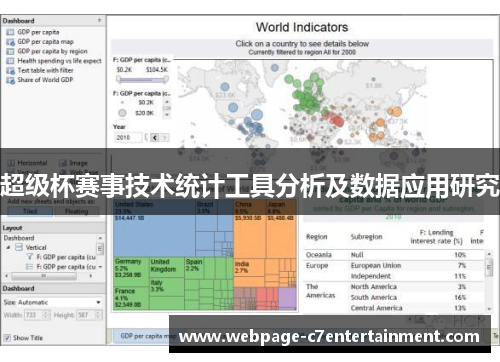Click the size legend scroll down arrow
Image resolution: width=500 pixels, height=362 pixels.
(x=167, y=115)
